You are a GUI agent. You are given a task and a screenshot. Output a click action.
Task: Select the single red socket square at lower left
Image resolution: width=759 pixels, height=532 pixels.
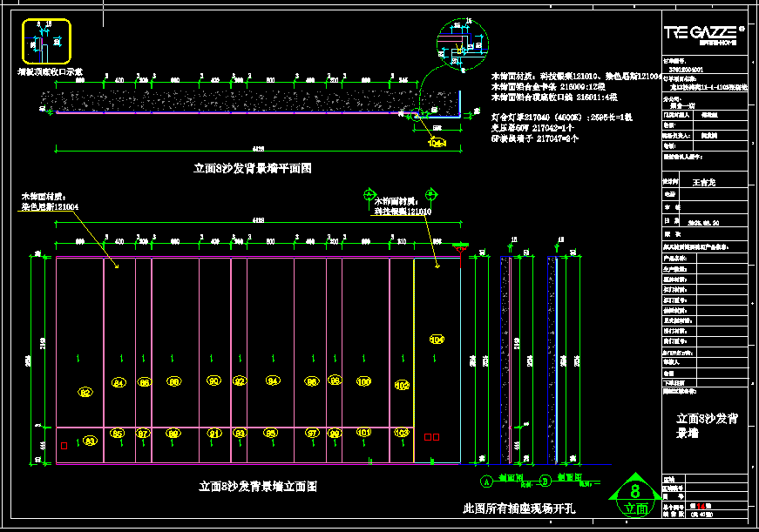tap(64, 446)
